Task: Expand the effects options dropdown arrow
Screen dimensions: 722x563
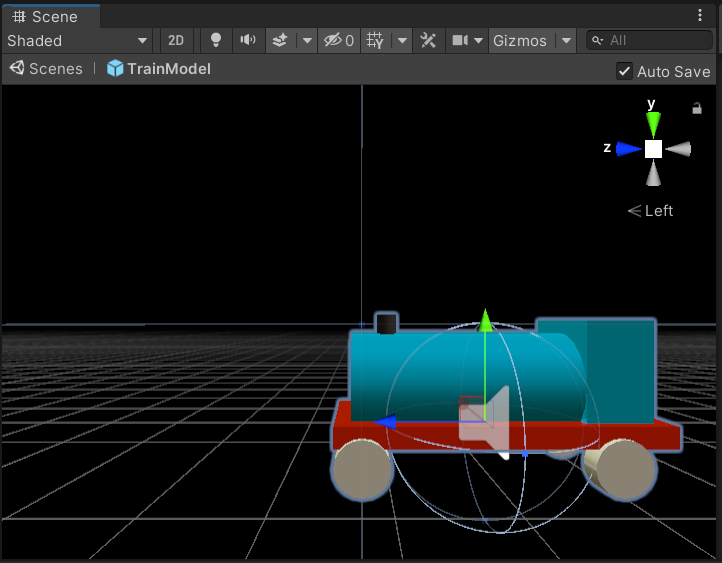Action: point(307,41)
